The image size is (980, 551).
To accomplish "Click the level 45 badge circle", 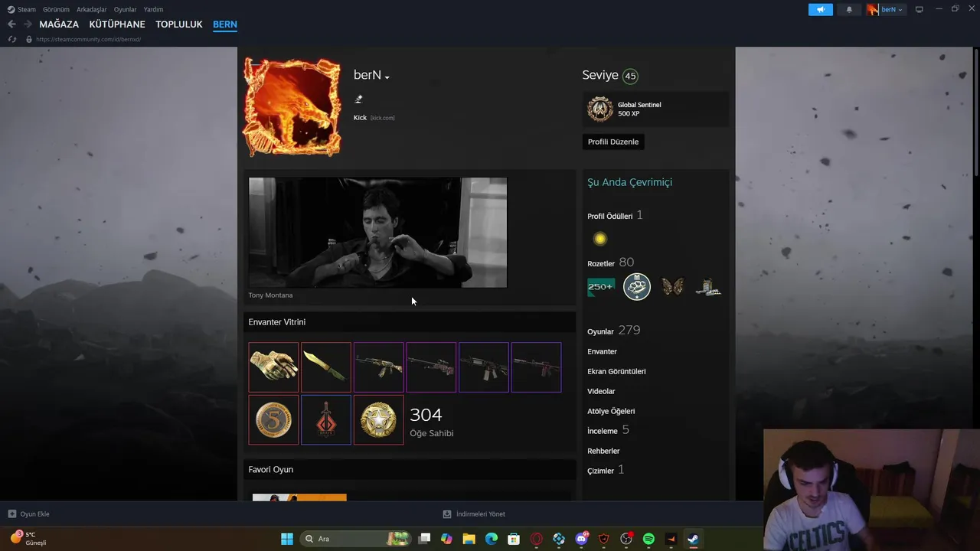I will pos(630,76).
